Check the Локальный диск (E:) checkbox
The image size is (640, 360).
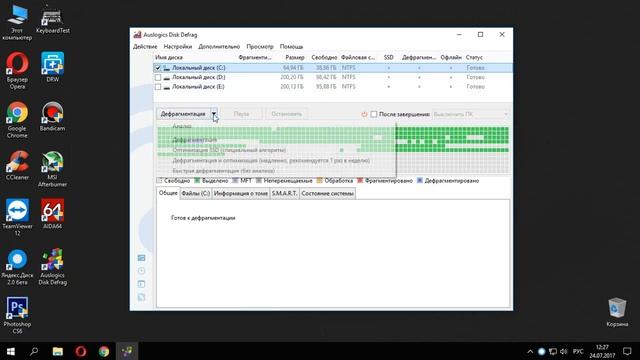tap(158, 87)
